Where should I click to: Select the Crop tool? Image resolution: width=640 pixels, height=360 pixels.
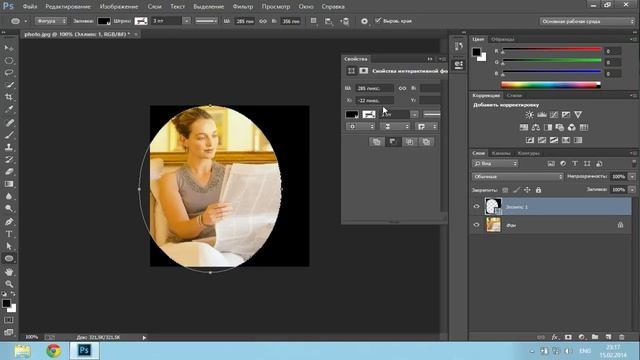click(x=9, y=97)
